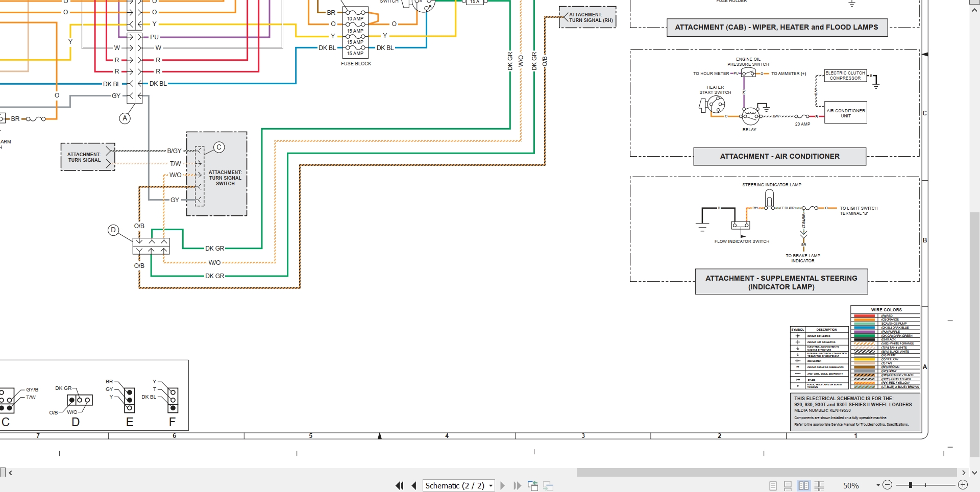The image size is (980, 492).
Task: Switch to two-page facing view
Action: coord(803,486)
